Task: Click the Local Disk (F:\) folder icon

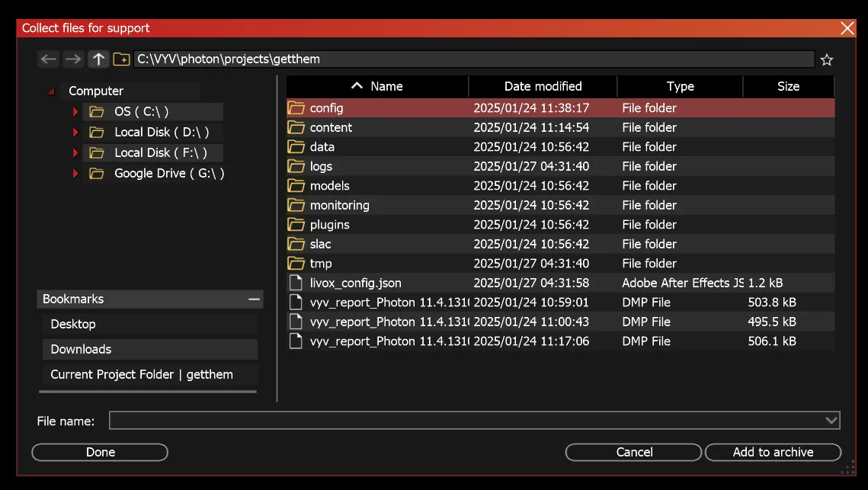Action: [x=97, y=153]
